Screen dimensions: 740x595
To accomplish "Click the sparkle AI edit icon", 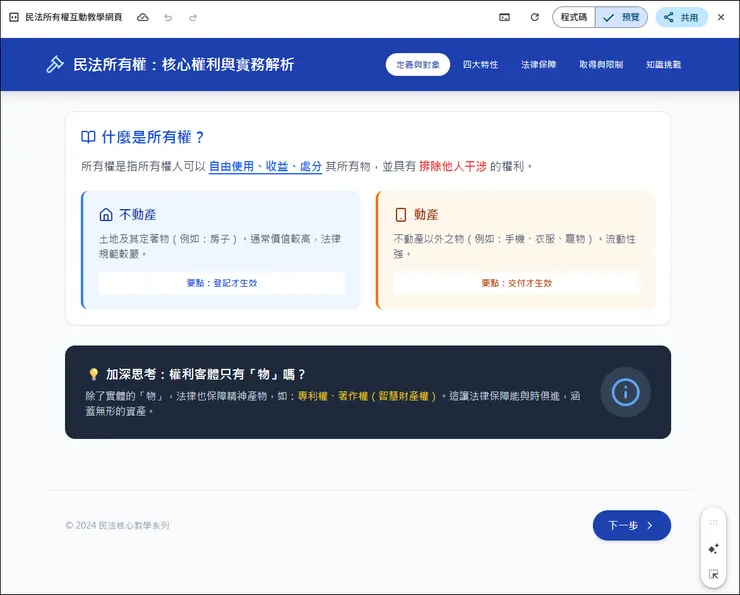I will [x=713, y=549].
